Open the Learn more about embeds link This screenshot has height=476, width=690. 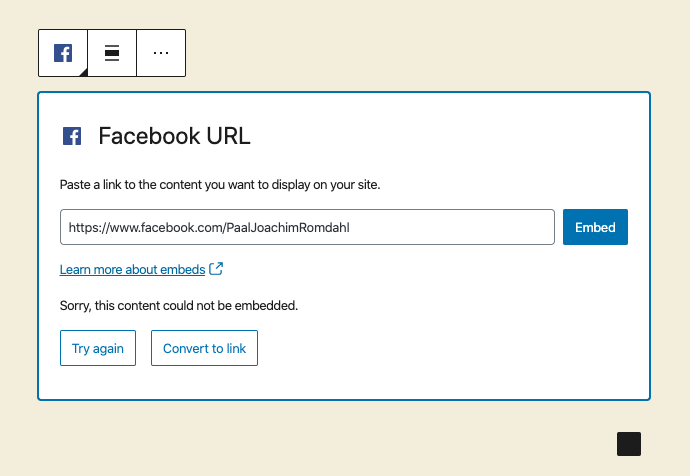tap(132, 269)
